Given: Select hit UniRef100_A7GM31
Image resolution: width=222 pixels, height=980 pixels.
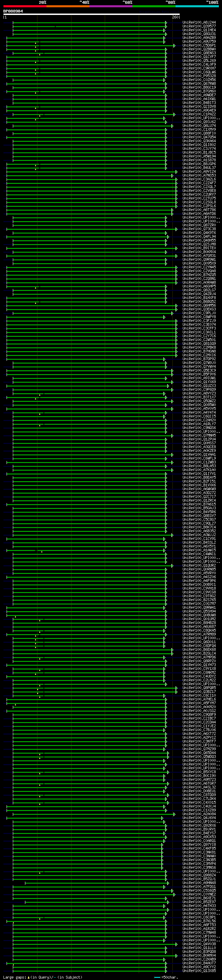Looking at the screenshot, I should [x=199, y=256].
